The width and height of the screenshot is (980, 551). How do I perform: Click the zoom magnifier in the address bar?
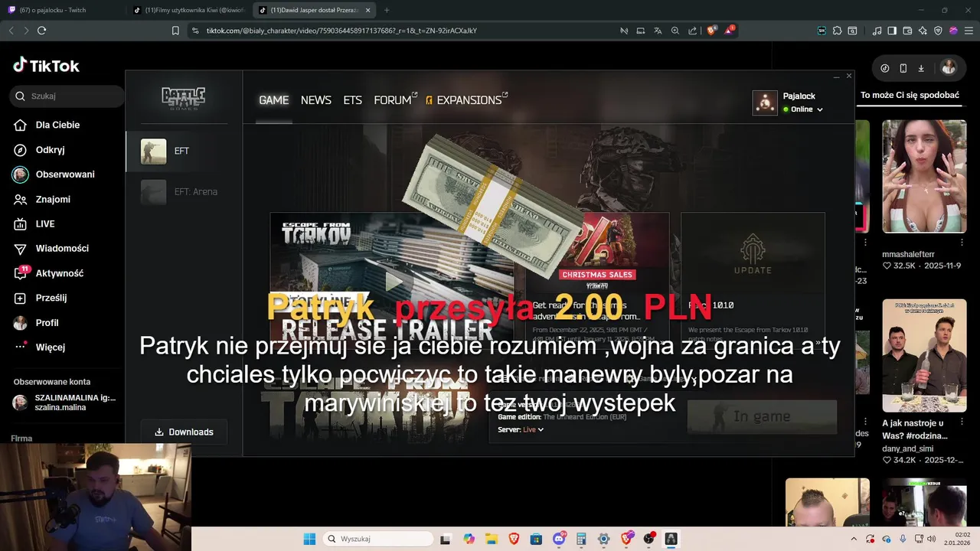tap(675, 31)
